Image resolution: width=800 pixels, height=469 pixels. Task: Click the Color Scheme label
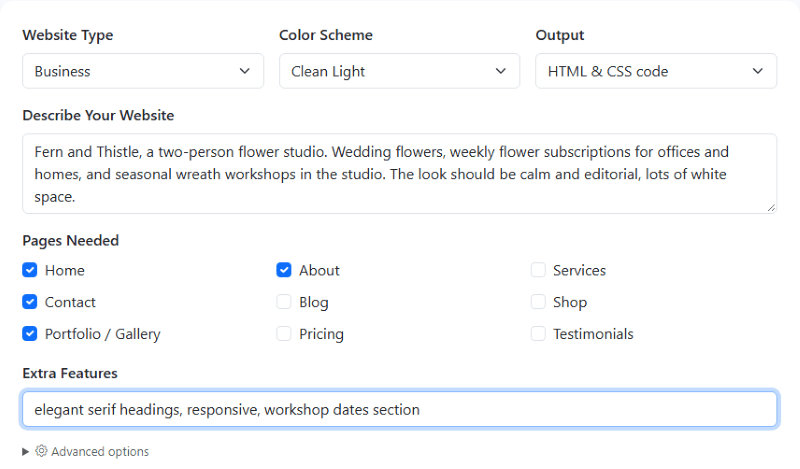[x=326, y=35]
